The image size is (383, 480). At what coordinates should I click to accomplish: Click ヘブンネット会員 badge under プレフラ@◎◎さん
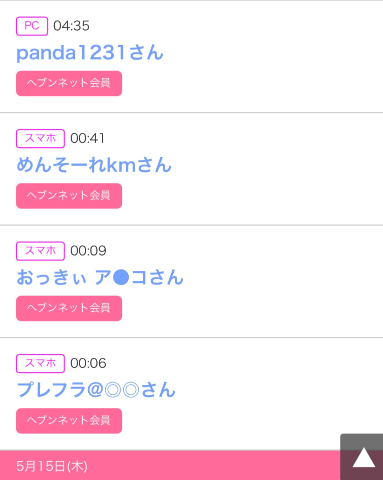tap(69, 421)
